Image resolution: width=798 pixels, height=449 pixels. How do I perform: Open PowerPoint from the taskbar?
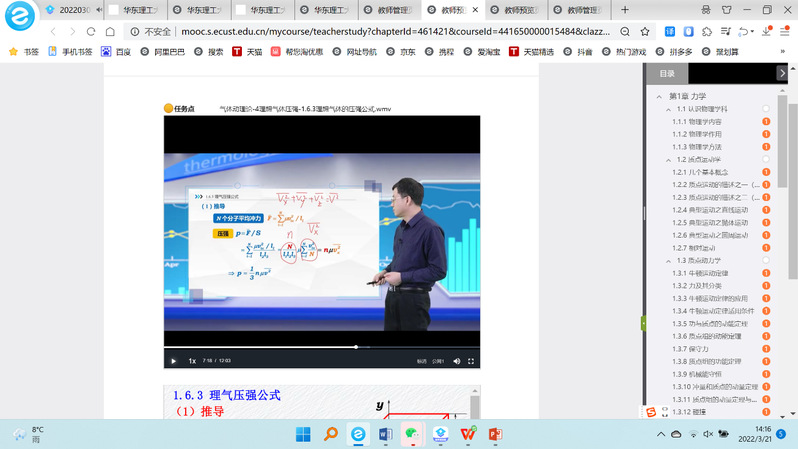pos(493,434)
